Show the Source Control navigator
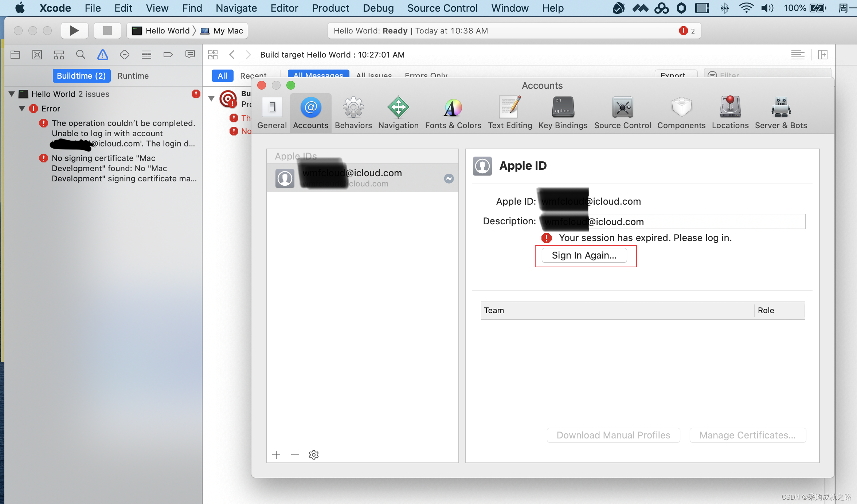The height and width of the screenshot is (504, 857). click(37, 55)
